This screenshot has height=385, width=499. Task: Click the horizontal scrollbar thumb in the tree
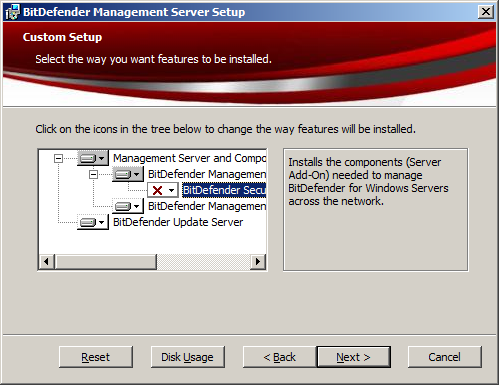(x=105, y=262)
